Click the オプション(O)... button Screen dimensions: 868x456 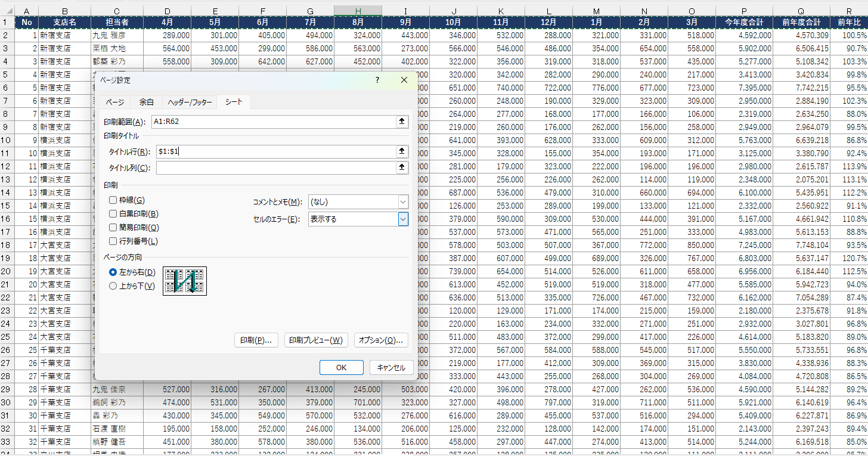[x=381, y=340]
